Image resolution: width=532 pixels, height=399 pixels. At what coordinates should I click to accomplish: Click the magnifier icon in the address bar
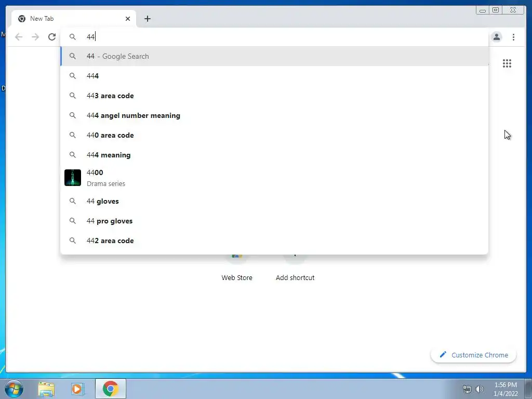[x=73, y=37]
